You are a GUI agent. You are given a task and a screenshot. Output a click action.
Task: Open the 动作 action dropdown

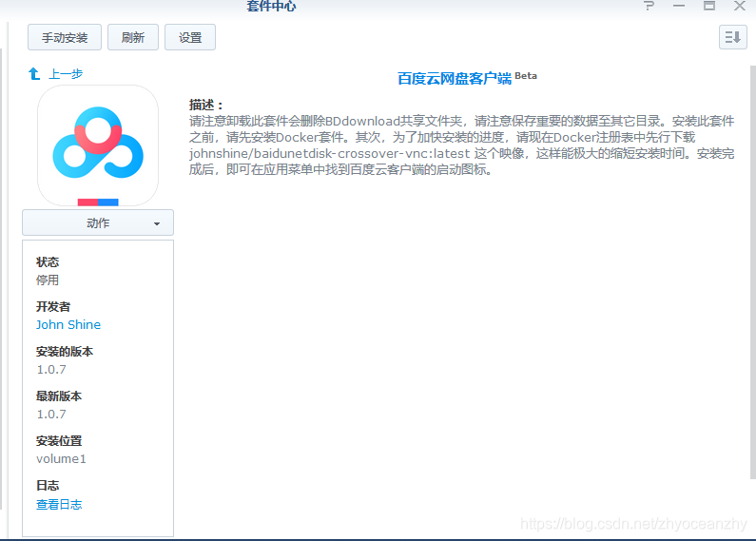[x=98, y=222]
